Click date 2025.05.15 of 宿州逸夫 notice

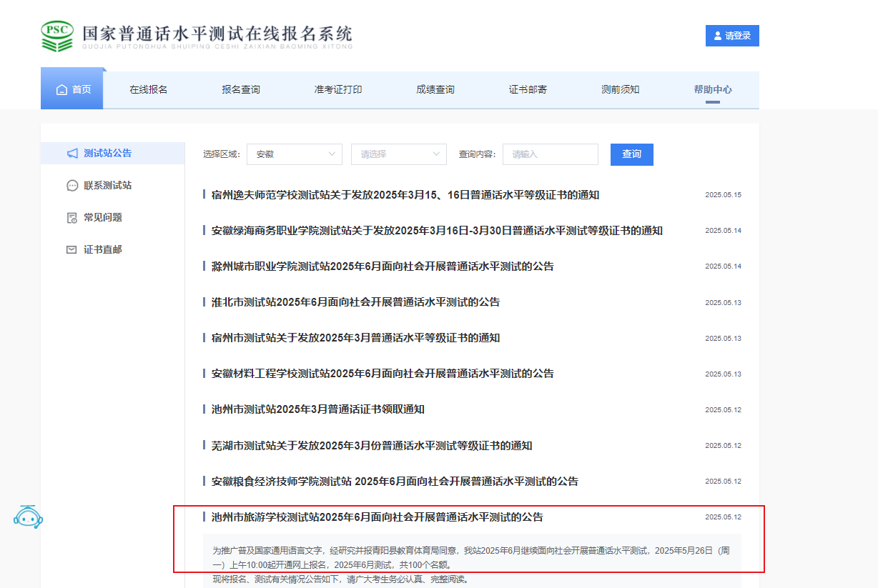click(723, 195)
